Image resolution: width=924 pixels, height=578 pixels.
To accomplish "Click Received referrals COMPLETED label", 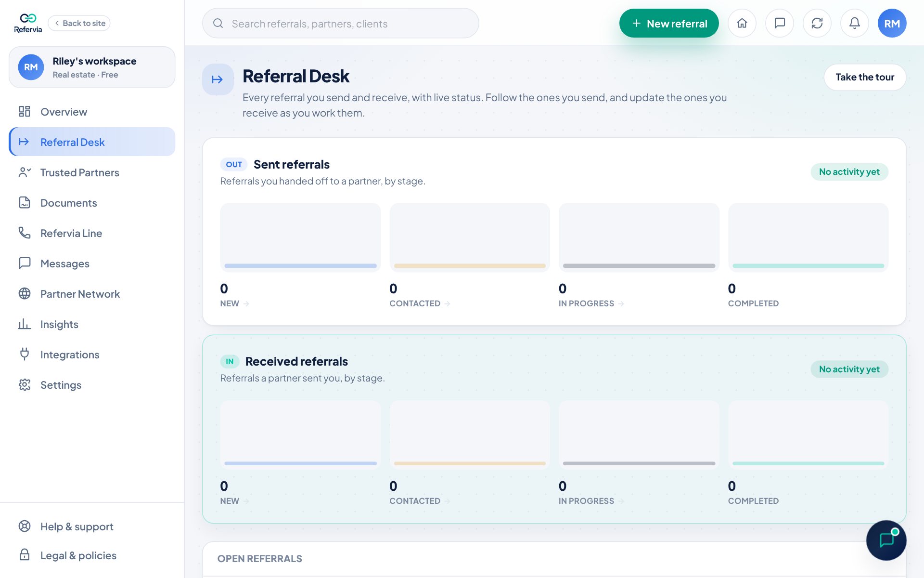I will tap(753, 501).
